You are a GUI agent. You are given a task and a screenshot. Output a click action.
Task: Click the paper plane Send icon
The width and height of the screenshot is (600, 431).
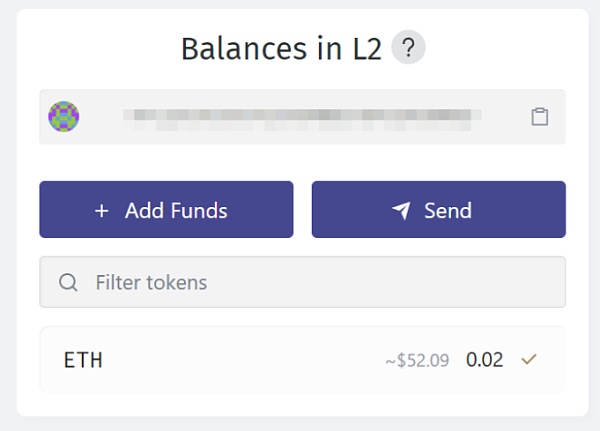tap(401, 210)
